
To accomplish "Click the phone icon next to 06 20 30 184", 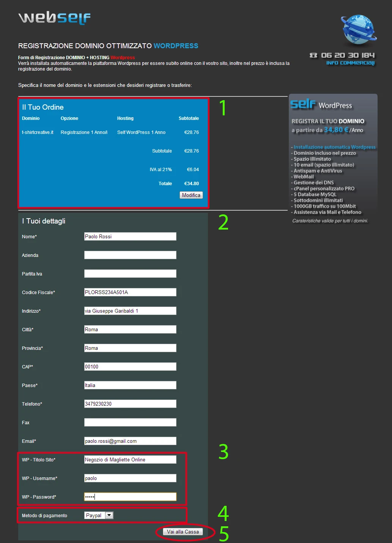I will click(313, 55).
